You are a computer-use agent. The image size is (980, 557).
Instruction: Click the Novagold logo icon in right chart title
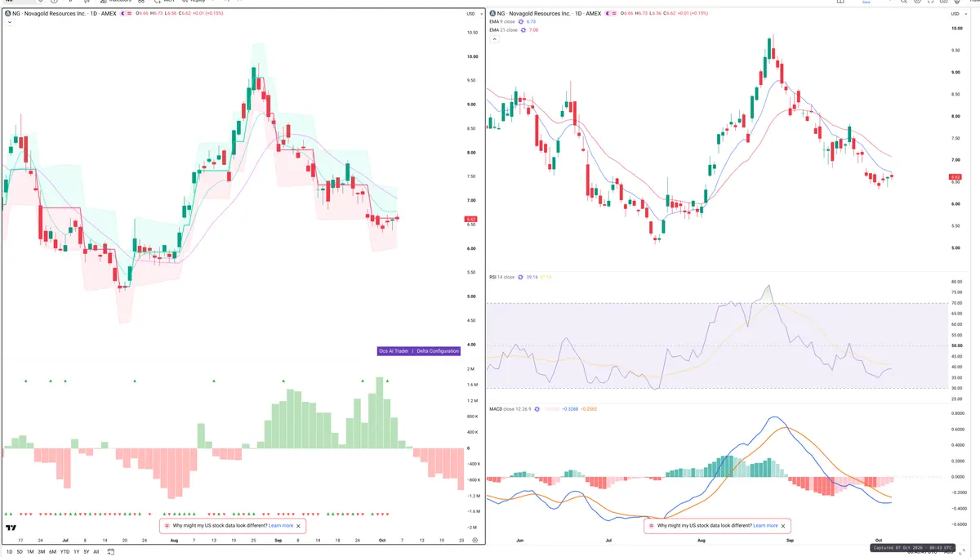coord(493,14)
